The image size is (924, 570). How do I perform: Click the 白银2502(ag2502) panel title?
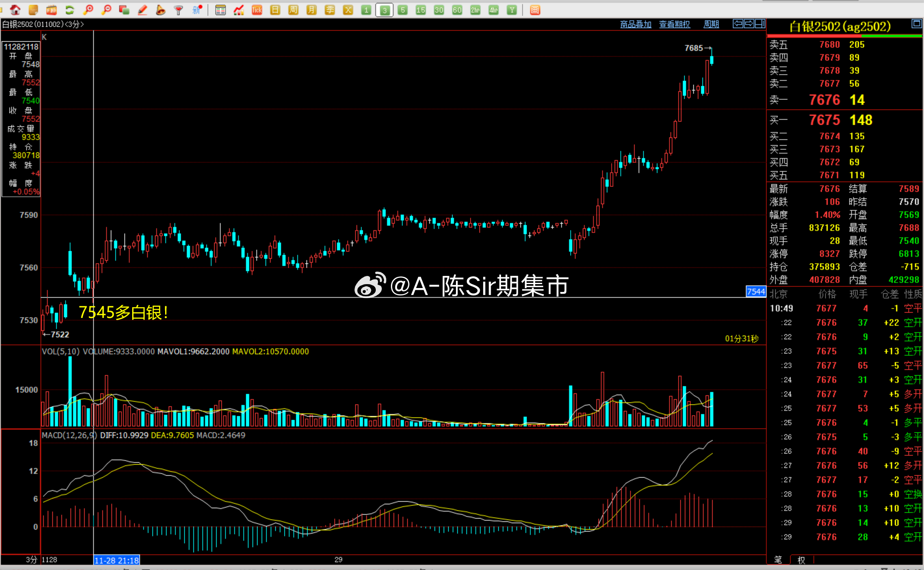[x=839, y=26]
